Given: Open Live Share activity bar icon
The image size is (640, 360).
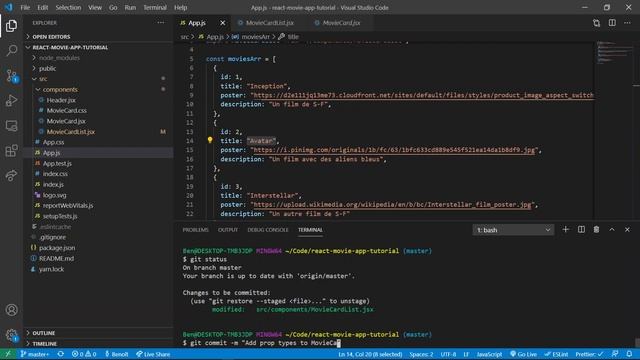Looking at the screenshot, I should pos(11,176).
